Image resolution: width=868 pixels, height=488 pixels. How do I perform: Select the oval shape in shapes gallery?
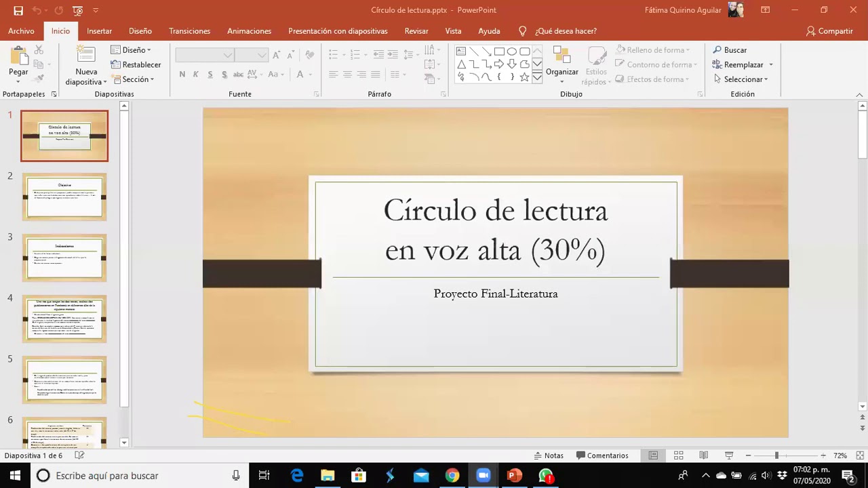click(x=512, y=52)
